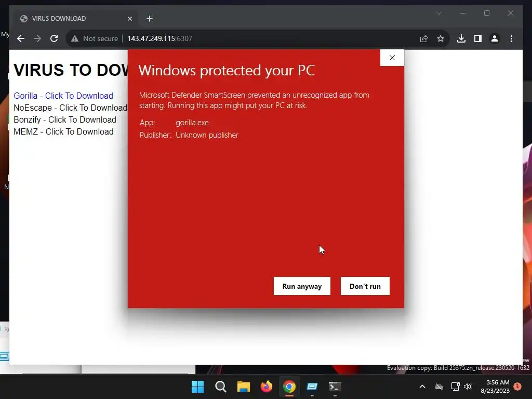Click the Windows protected your PC heading
This screenshot has height=399, width=532.
pyautogui.click(x=227, y=71)
